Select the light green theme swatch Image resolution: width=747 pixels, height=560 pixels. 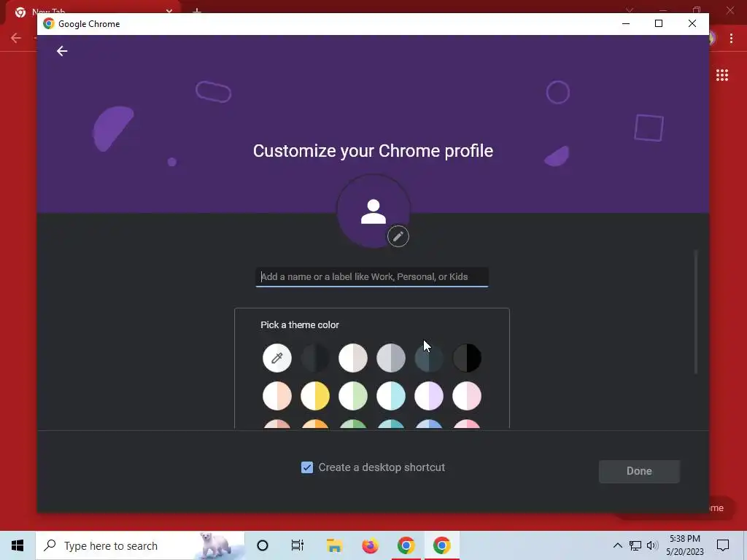click(353, 396)
